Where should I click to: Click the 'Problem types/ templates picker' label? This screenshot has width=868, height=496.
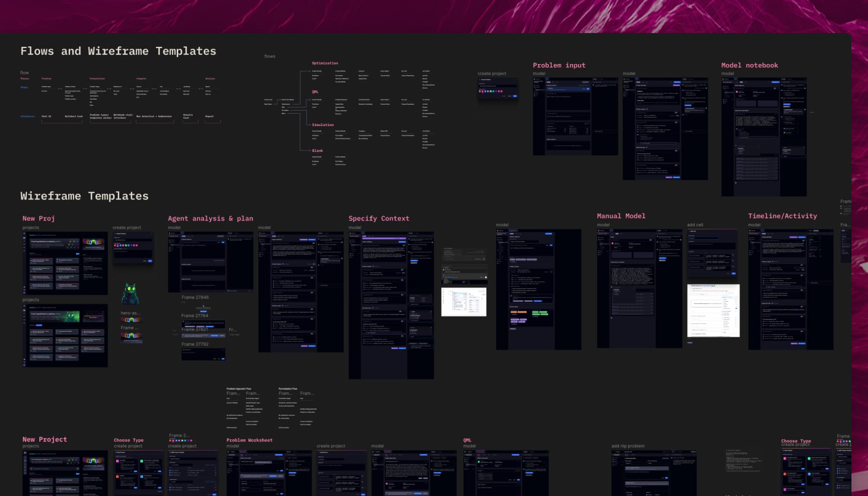click(x=100, y=116)
